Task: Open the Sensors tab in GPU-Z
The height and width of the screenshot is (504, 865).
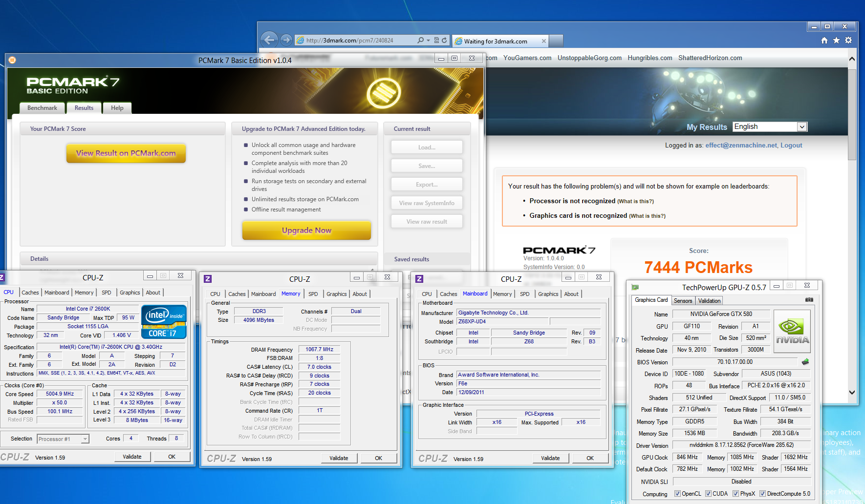Action: [683, 301]
